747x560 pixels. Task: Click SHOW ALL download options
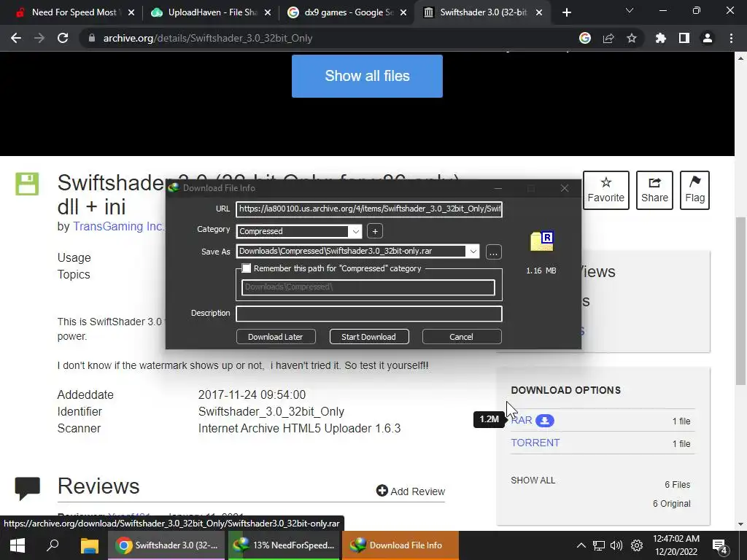pyautogui.click(x=533, y=481)
